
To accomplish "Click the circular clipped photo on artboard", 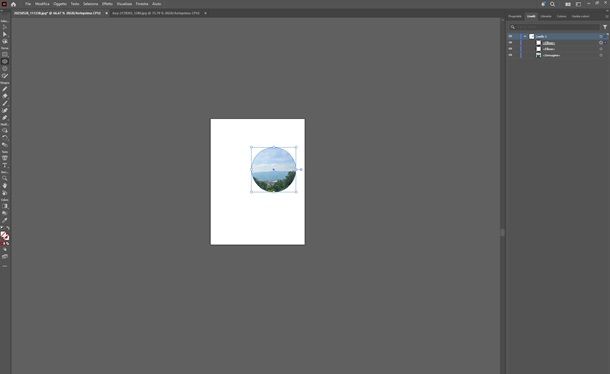I will [273, 169].
